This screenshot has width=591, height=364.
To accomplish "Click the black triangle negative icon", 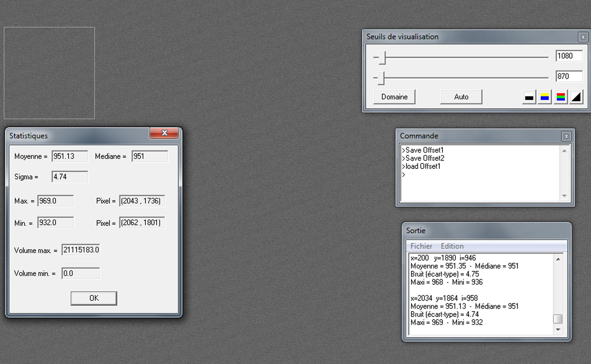I will click(x=576, y=97).
